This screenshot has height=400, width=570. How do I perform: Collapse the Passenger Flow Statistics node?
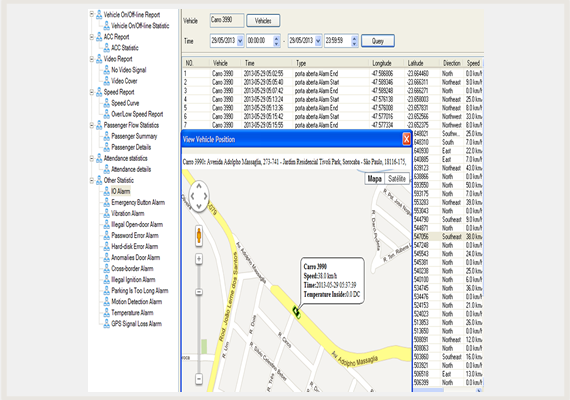[x=92, y=125]
